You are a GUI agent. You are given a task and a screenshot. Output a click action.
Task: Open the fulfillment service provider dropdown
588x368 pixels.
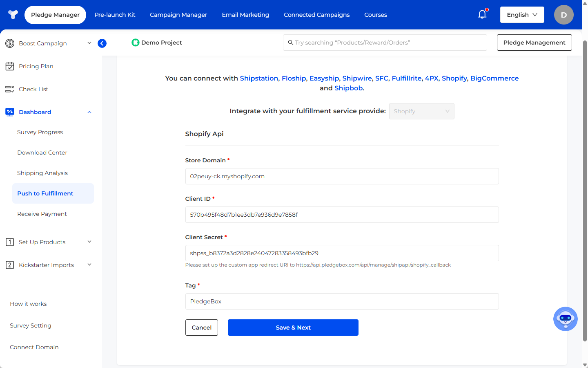(421, 111)
